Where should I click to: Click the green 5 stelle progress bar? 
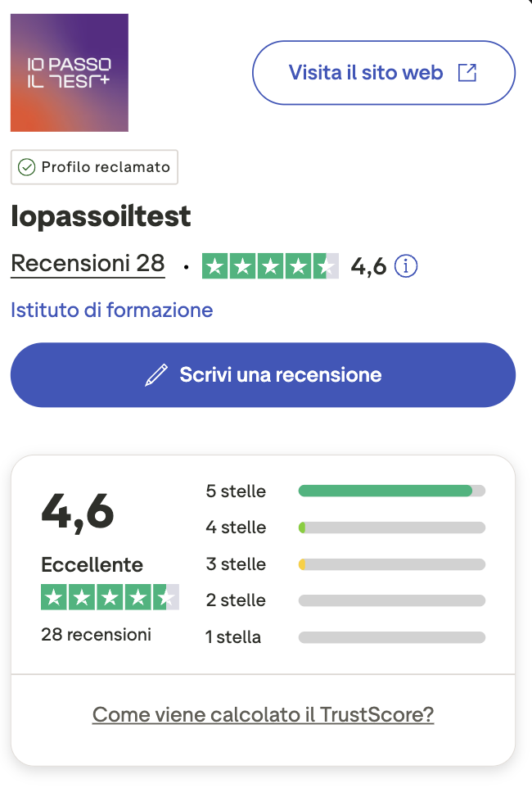(x=385, y=491)
